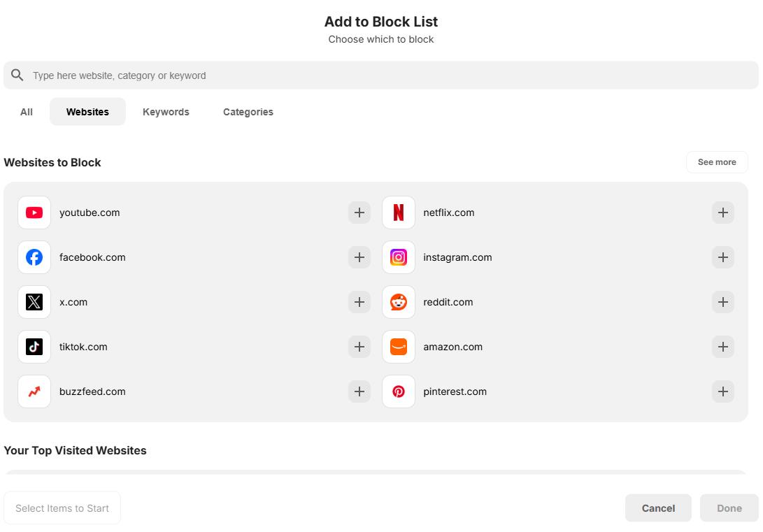Screen dimensions: 763x532
Task: Add facebook.com using its plus button
Action: [359, 257]
